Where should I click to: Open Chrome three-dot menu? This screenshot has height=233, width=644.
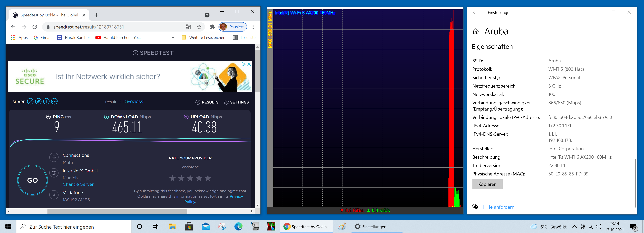253,27
